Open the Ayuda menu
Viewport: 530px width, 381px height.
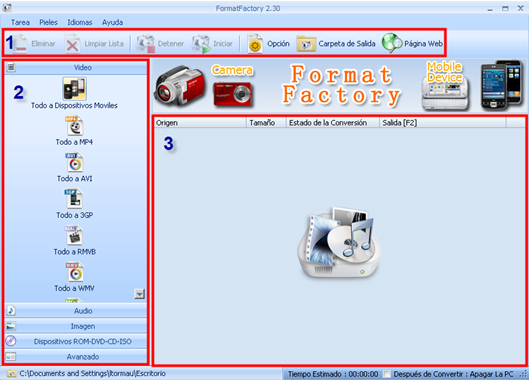point(113,22)
